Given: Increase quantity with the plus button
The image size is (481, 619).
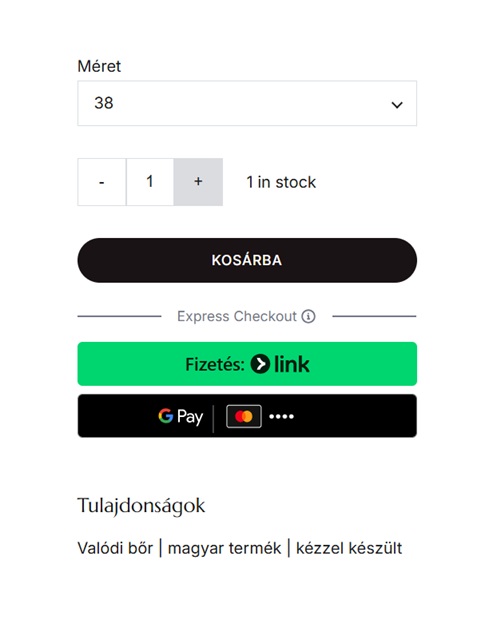Looking at the screenshot, I should 198,182.
